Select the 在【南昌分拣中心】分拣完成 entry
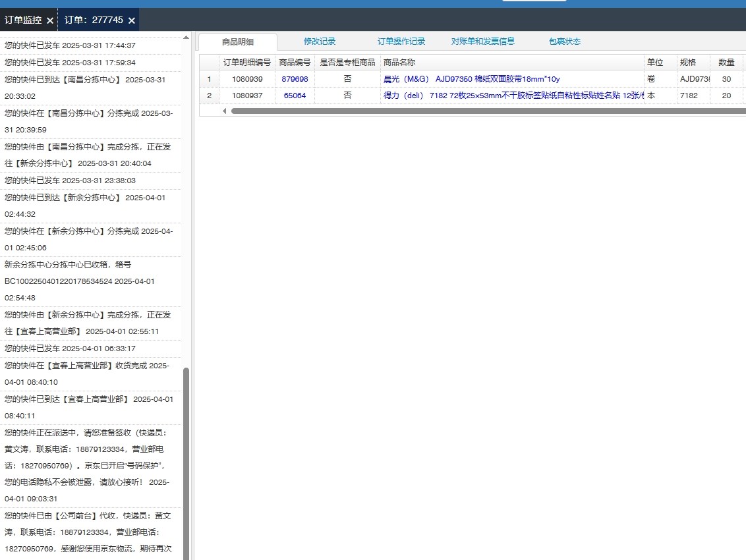Image resolution: width=746 pixels, height=560 pixels. tap(90, 122)
